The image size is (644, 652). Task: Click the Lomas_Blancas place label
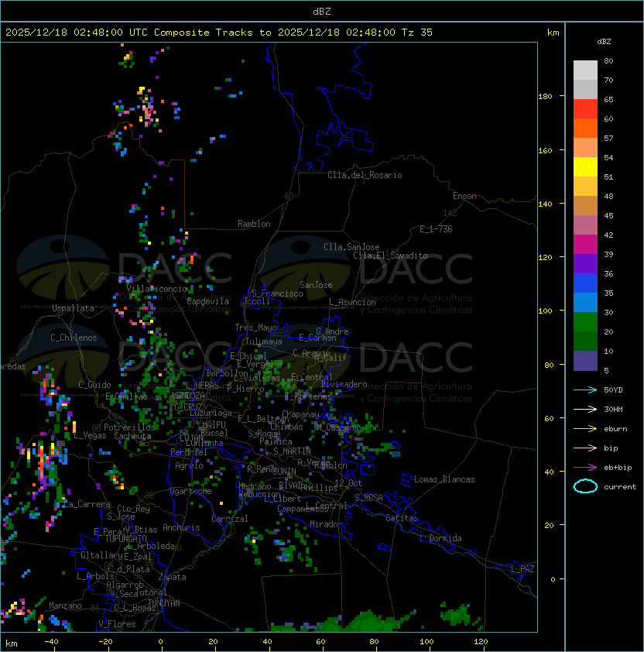(444, 479)
